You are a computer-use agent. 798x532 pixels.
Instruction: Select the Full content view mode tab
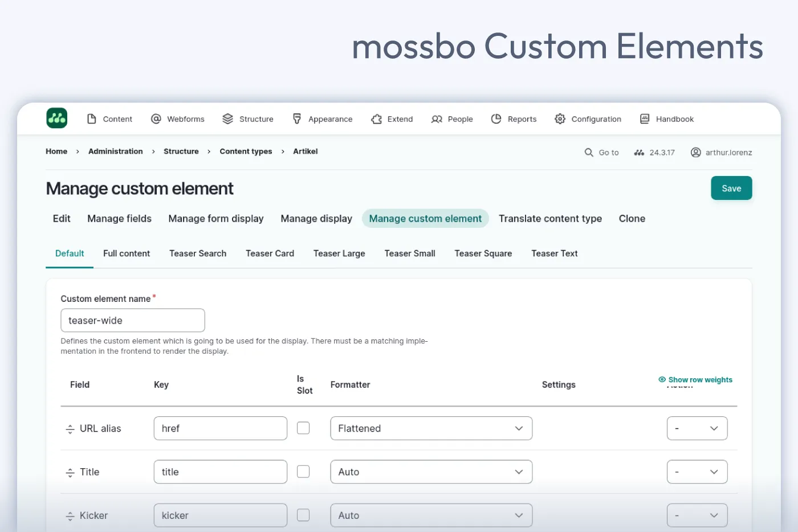(x=127, y=253)
